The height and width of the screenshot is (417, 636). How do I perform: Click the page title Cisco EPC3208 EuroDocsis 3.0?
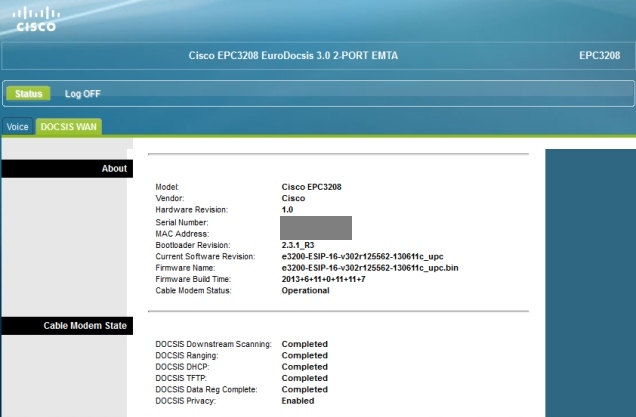point(293,56)
